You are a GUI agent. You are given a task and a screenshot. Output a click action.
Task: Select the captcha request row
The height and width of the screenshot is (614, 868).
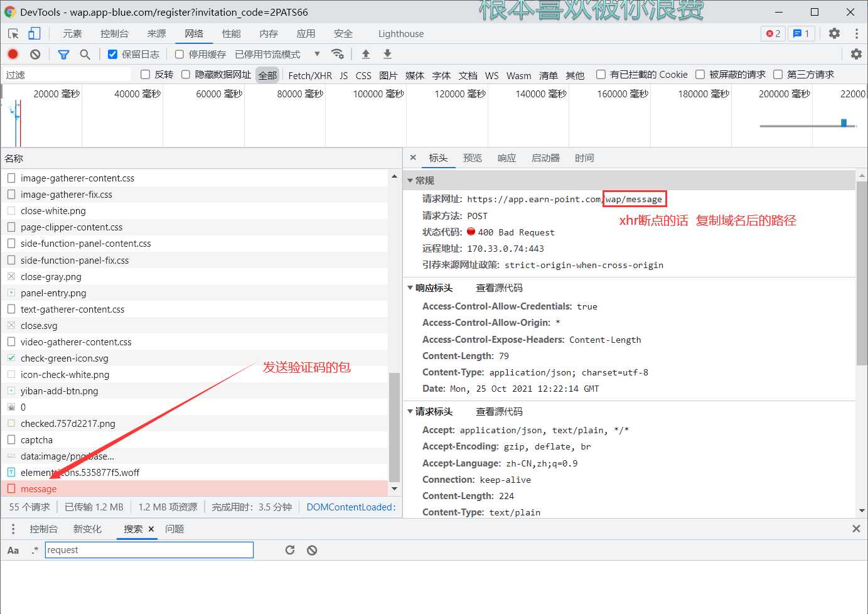tap(195, 440)
